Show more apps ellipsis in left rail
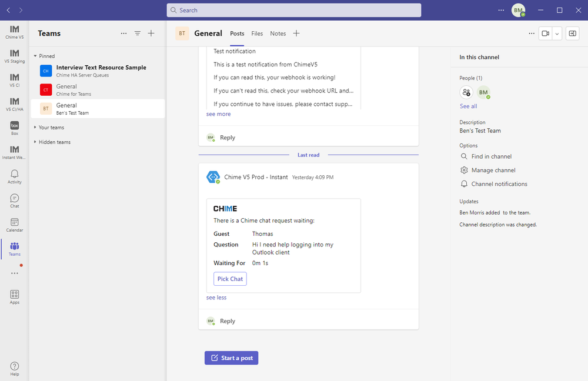 [x=14, y=273]
